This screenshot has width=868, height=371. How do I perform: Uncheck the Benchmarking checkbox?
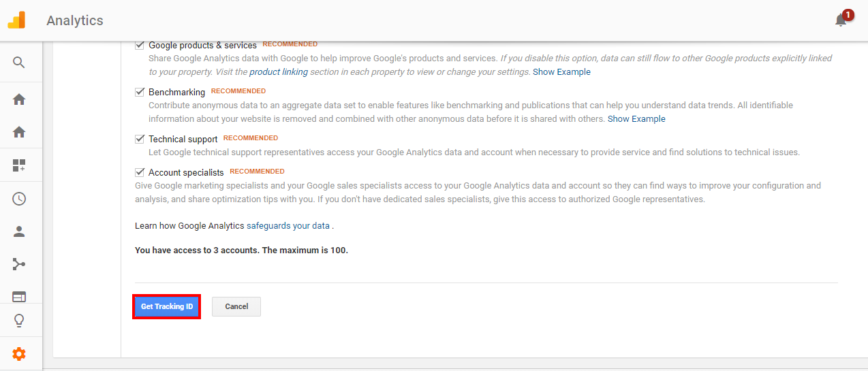(x=140, y=92)
